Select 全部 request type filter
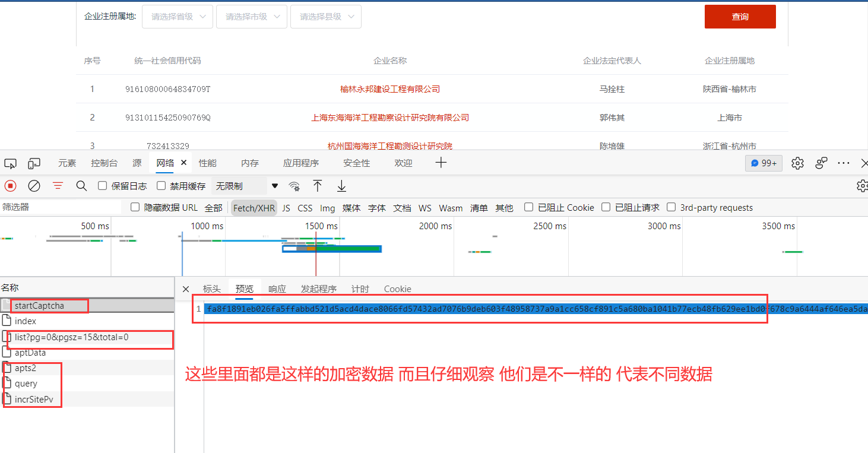The image size is (868, 453). pyautogui.click(x=214, y=208)
